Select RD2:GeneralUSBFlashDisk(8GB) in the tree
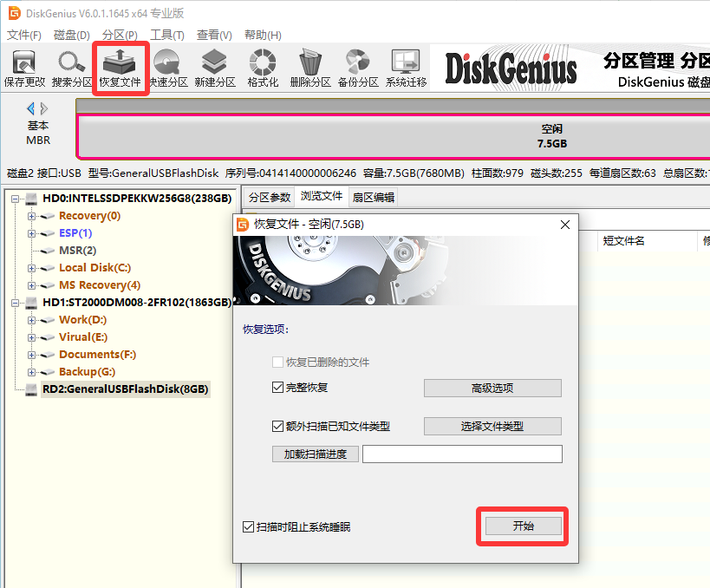Image resolution: width=710 pixels, height=588 pixels. pos(125,389)
